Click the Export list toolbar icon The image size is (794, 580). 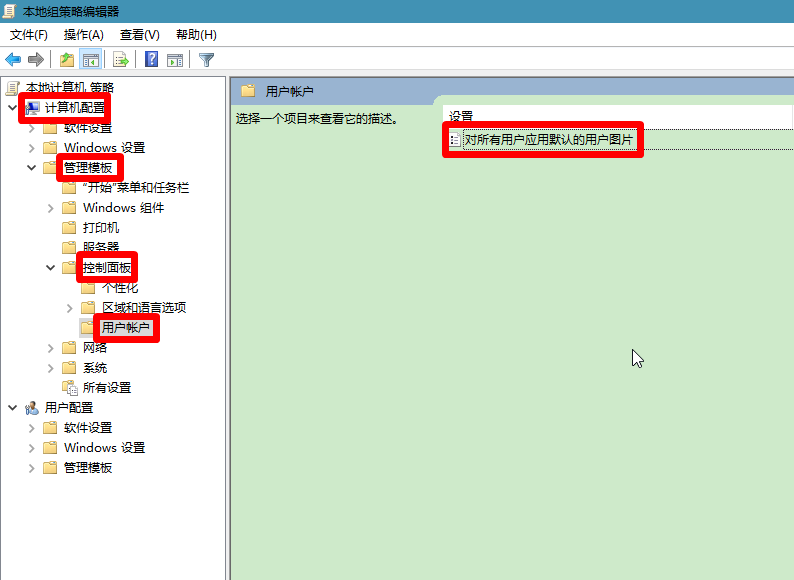(x=121, y=60)
